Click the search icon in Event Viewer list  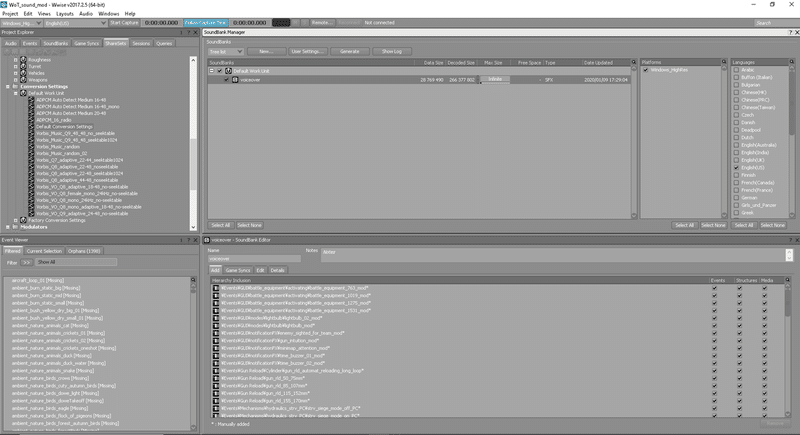click(193, 280)
